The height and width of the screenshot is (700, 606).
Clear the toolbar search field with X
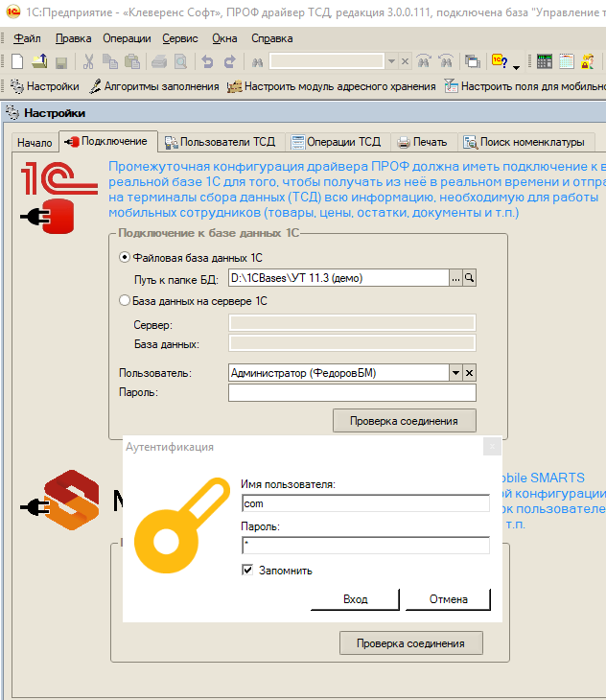(405, 61)
